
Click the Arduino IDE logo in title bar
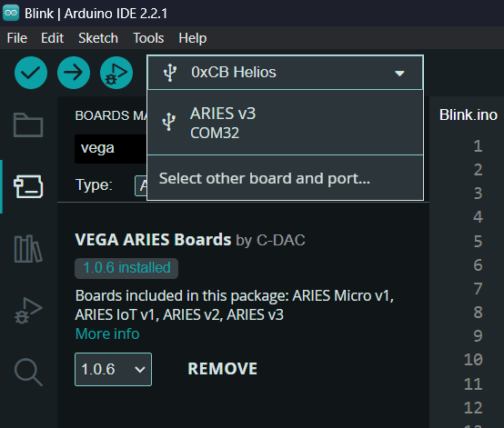[11, 13]
